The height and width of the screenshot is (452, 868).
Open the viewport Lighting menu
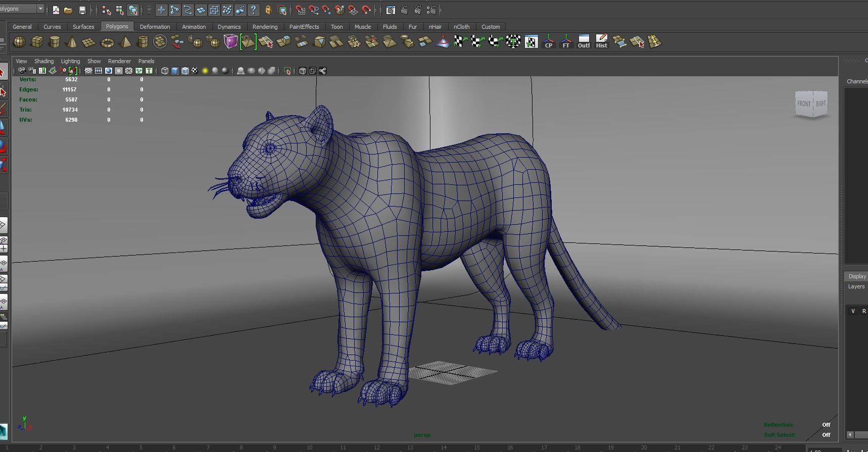pyautogui.click(x=70, y=61)
